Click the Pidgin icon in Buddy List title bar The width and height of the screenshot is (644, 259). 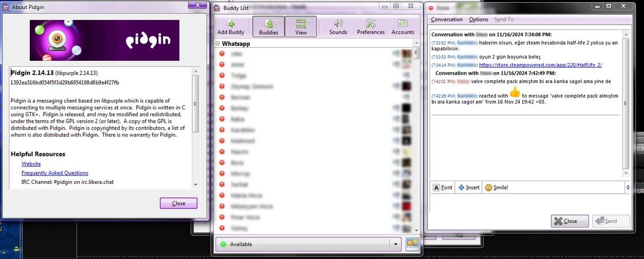coord(217,7)
